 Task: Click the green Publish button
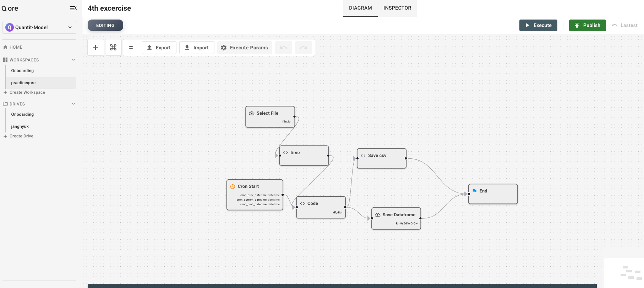coord(587,25)
